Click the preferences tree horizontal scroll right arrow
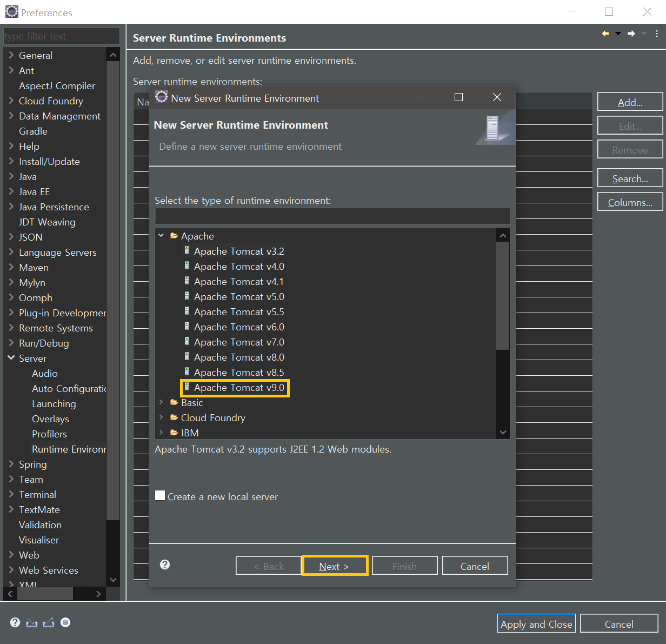 pos(98,594)
